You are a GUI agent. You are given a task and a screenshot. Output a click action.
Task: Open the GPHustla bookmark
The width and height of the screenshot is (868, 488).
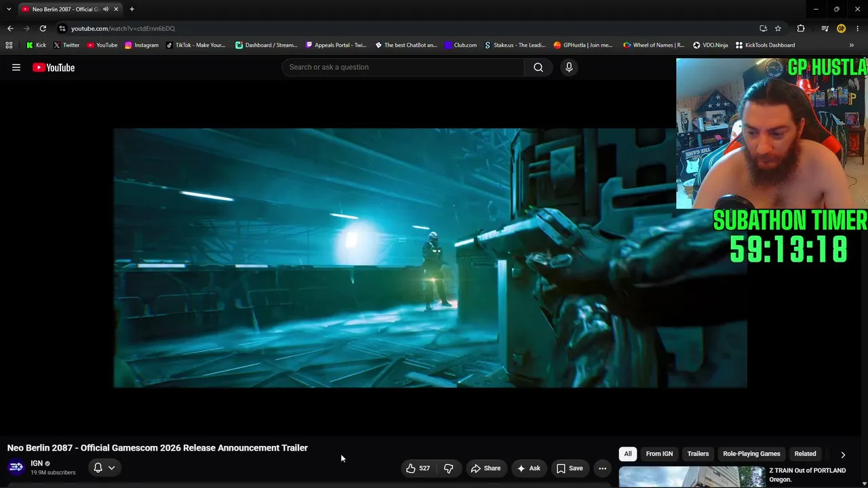point(583,45)
